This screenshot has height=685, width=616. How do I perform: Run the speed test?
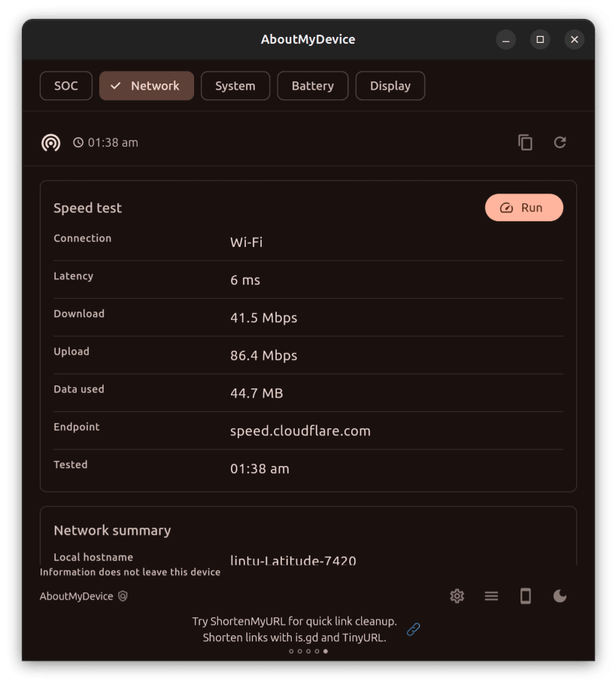(x=524, y=208)
